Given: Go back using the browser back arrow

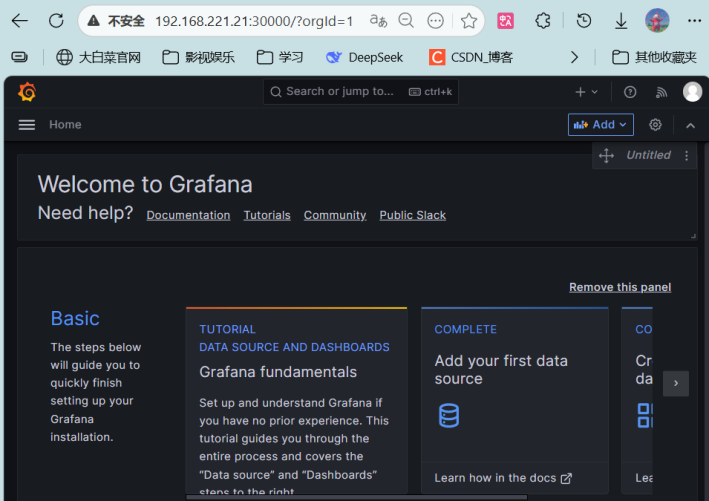Looking at the screenshot, I should click(20, 21).
